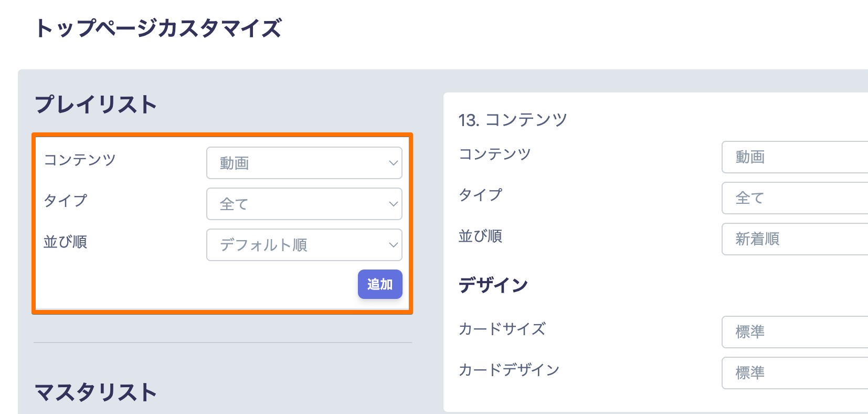868x414 pixels.
Task: Click the chevron arrow on Playlist 全て dropdown
Action: [393, 204]
